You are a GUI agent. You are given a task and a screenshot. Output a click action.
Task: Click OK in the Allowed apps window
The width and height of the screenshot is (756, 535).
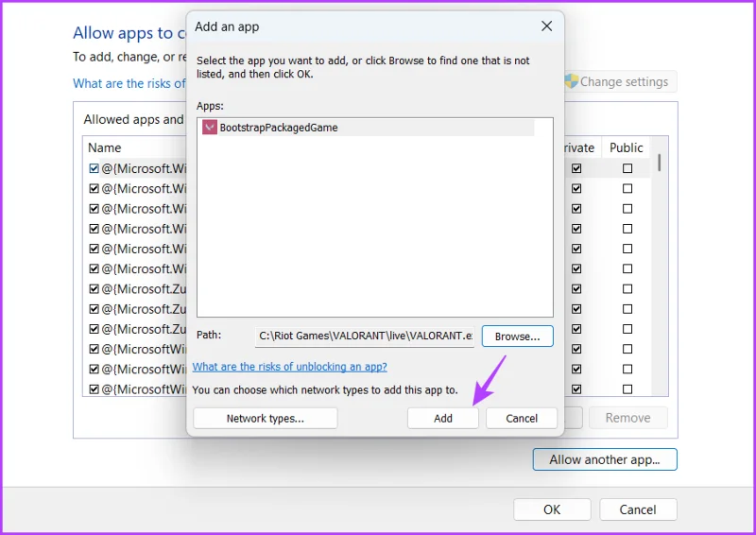(552, 509)
